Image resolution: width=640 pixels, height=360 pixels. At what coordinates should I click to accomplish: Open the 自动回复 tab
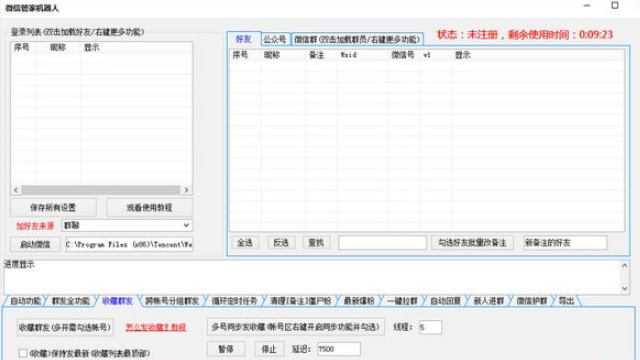tap(445, 301)
